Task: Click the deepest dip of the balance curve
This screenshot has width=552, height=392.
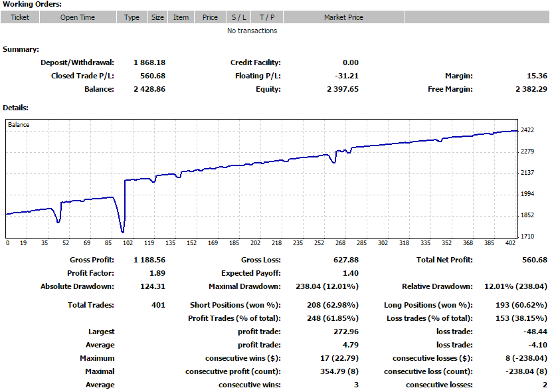Action: [123, 231]
